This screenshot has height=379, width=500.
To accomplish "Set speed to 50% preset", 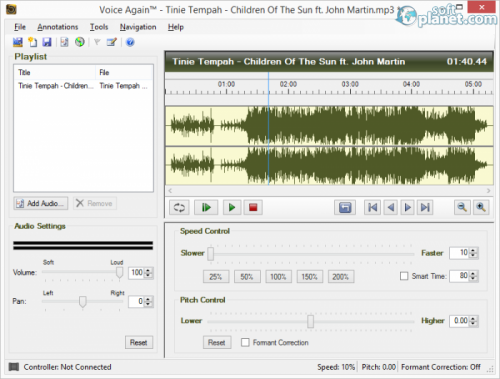I will pyautogui.click(x=247, y=277).
